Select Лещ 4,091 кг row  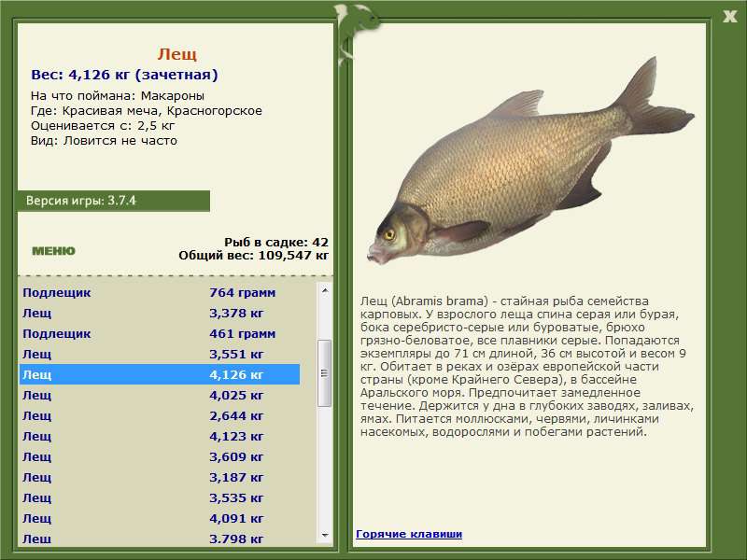(160, 518)
